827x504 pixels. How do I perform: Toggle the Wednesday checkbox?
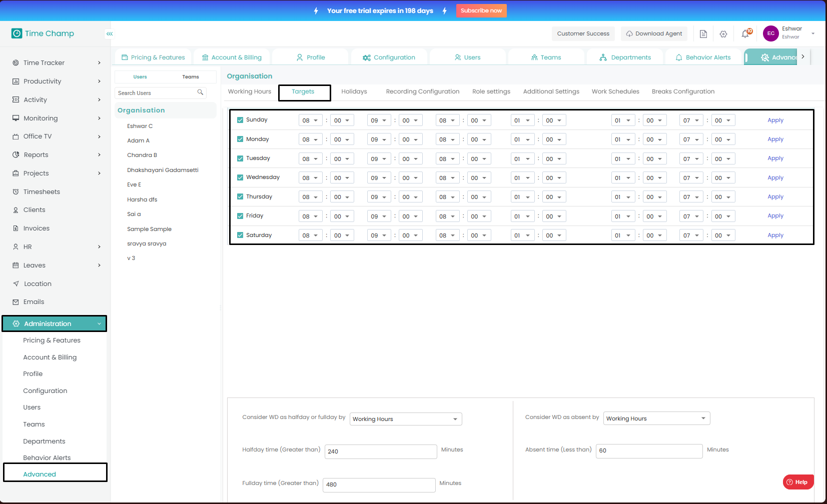[x=240, y=177]
